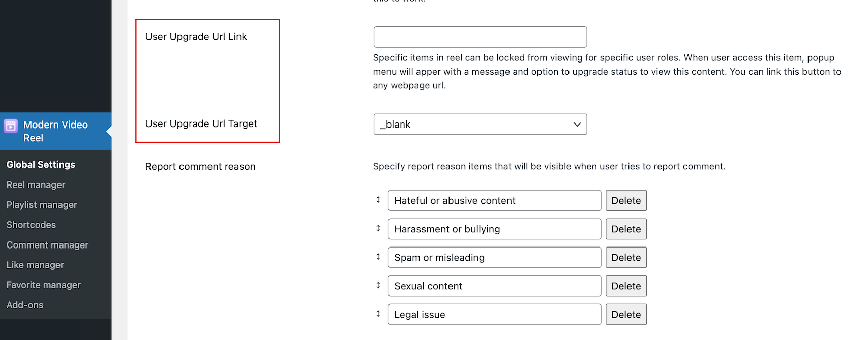
Task: Delete the Spam or misleading reason
Action: click(626, 258)
